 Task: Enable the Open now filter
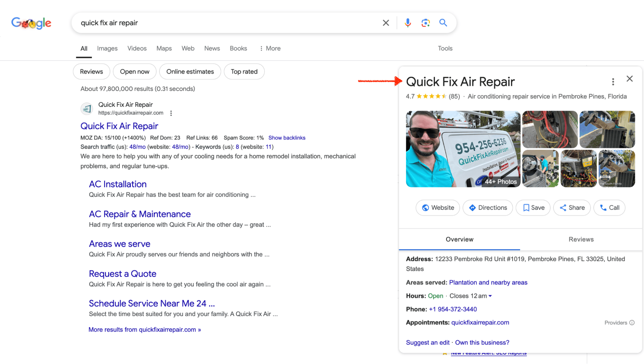(134, 71)
